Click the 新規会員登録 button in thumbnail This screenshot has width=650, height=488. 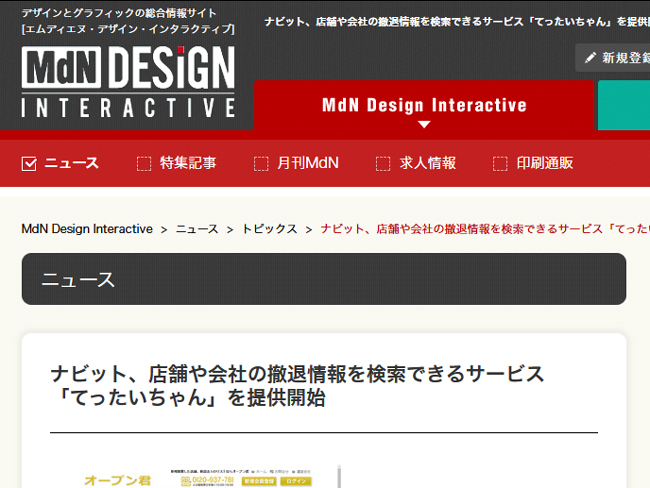tap(259, 481)
